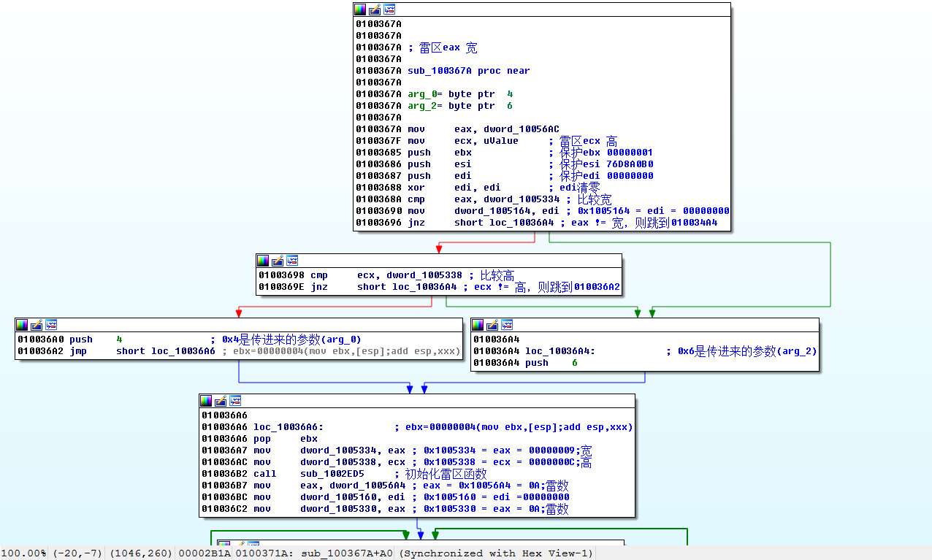932x560 pixels.
Task: Select the 'arg_0= byte ptr 4' line
Action: click(x=460, y=94)
